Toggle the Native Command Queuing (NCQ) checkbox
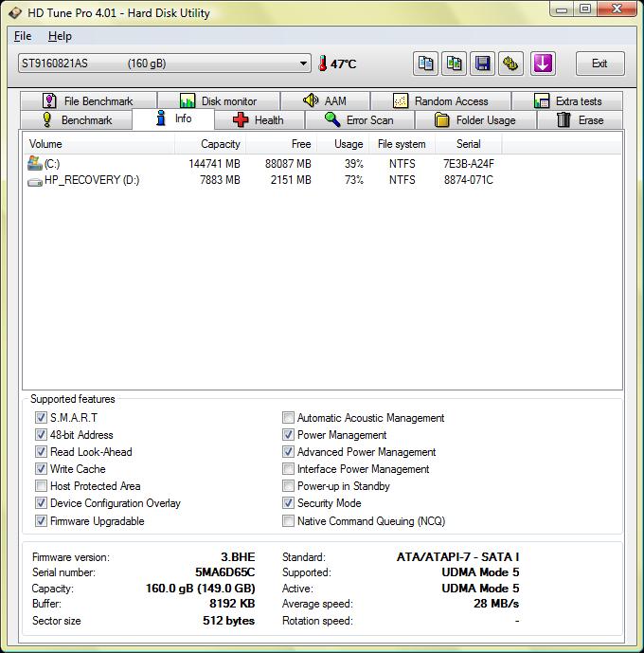The width and height of the screenshot is (644, 653). click(288, 520)
